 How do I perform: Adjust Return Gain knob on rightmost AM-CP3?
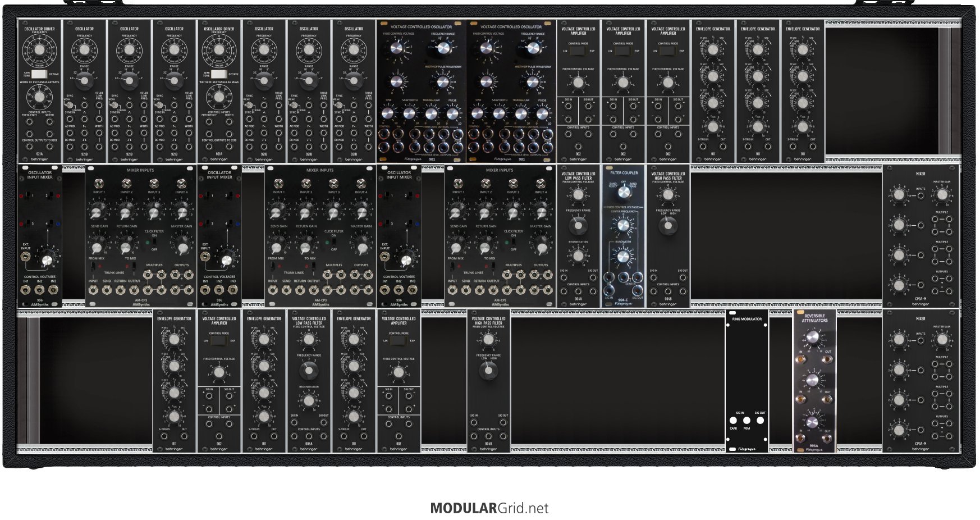pos(486,245)
